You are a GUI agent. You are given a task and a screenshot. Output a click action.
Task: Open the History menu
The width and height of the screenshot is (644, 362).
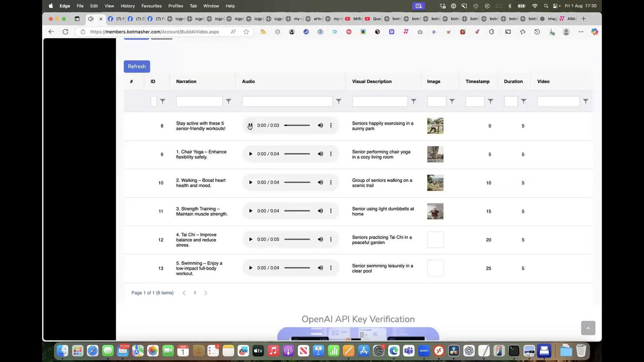[x=128, y=6]
